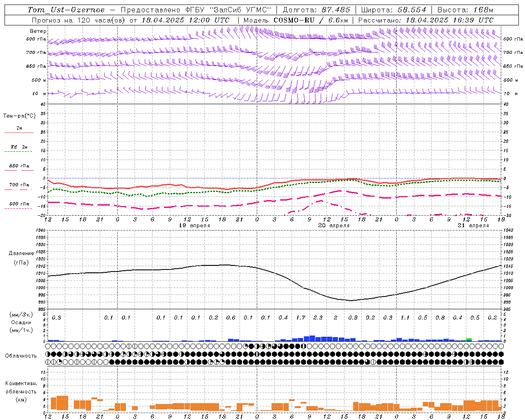This screenshot has width=525, height=420.
Task: Click the (гПа) unit under Давление
Action: tap(21, 263)
